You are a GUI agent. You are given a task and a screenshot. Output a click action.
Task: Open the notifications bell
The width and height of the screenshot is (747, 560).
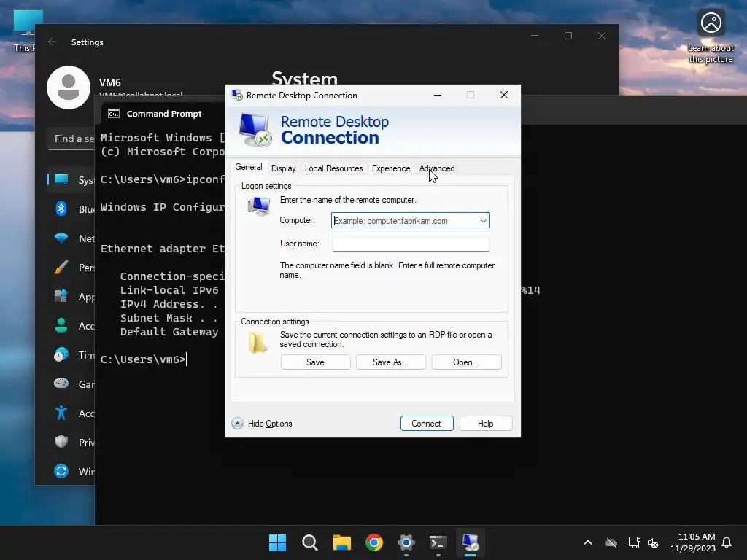click(x=727, y=542)
